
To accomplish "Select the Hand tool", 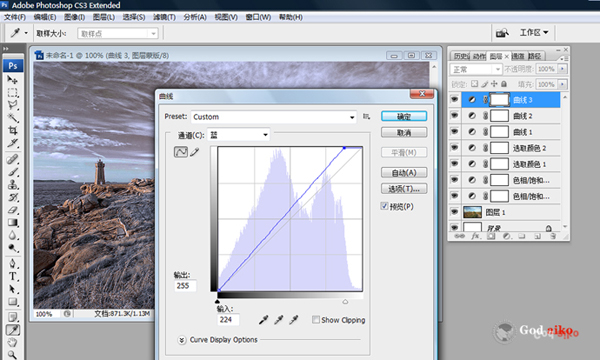I will click(12, 342).
